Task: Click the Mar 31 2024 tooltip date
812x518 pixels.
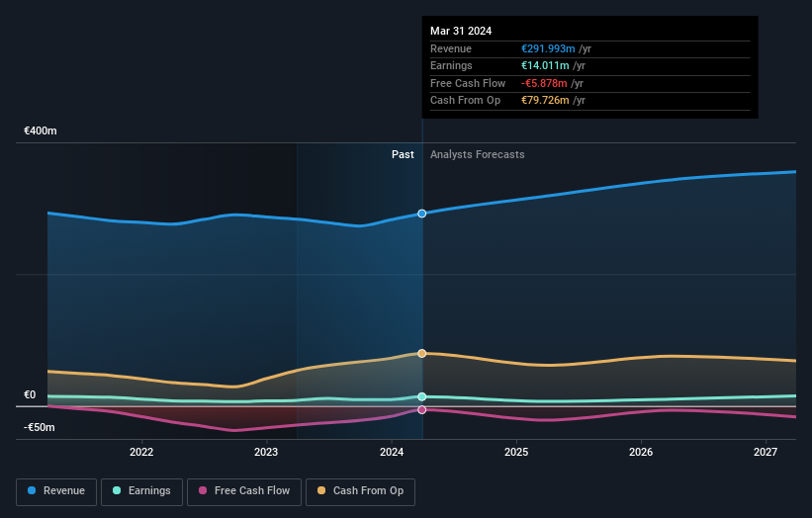Action: point(461,31)
